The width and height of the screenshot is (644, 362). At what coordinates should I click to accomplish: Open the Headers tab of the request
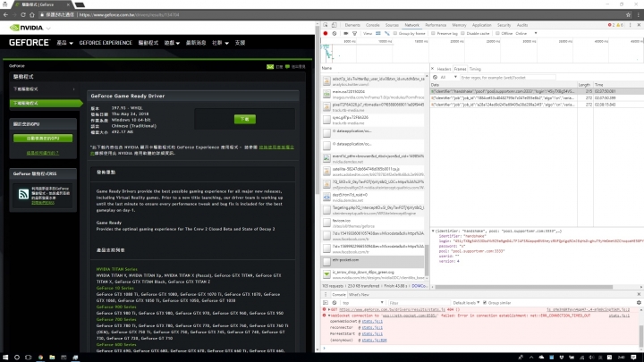[444, 69]
